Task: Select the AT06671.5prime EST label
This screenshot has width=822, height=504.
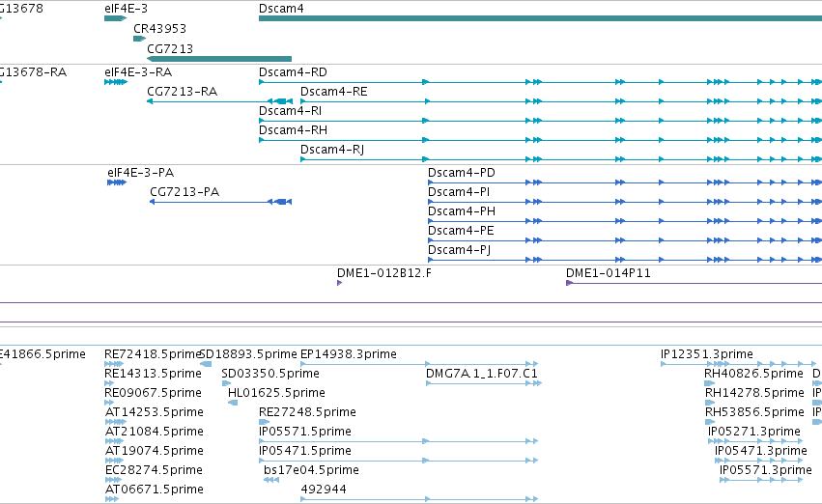Action: click(155, 490)
